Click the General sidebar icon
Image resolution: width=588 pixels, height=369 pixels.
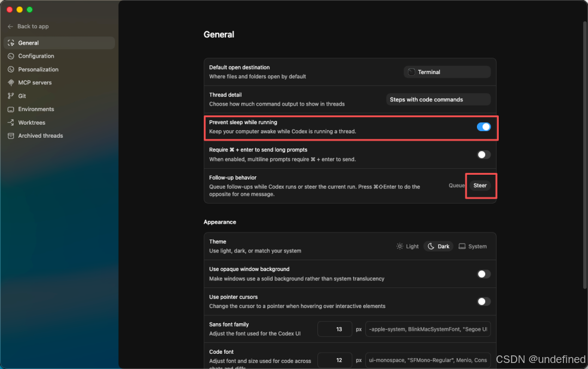point(11,43)
